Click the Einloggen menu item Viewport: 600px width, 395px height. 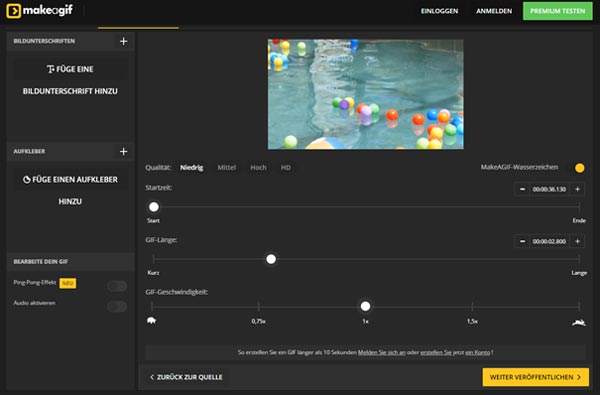pyautogui.click(x=439, y=11)
